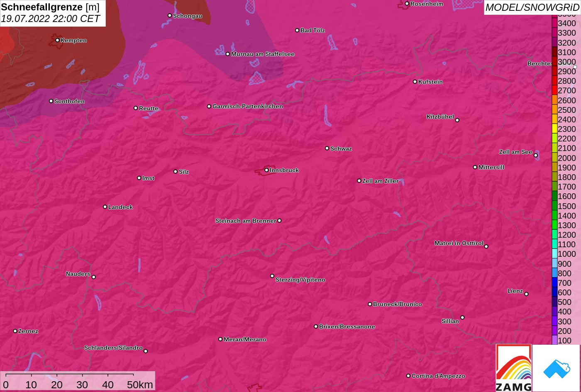Click the Landeck location dot
The image size is (581, 392).
[x=105, y=207]
